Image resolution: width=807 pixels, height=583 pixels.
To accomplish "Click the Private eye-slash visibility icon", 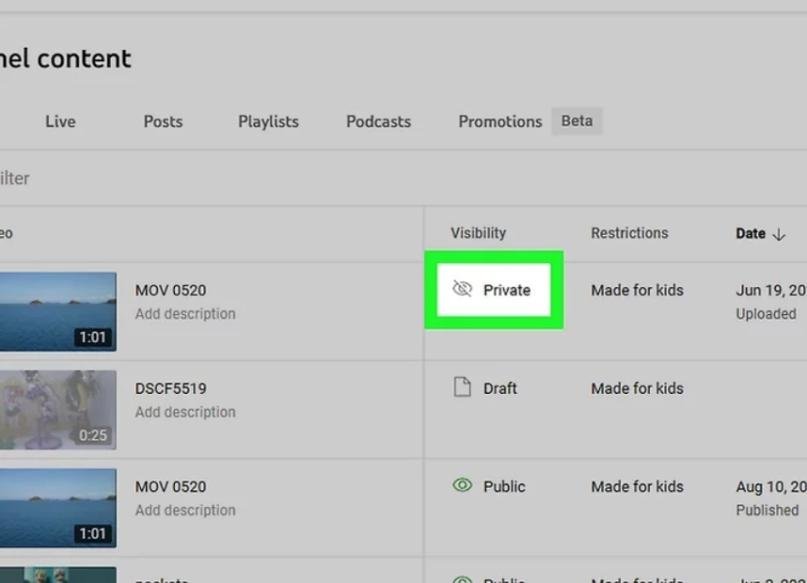I will click(x=461, y=290).
